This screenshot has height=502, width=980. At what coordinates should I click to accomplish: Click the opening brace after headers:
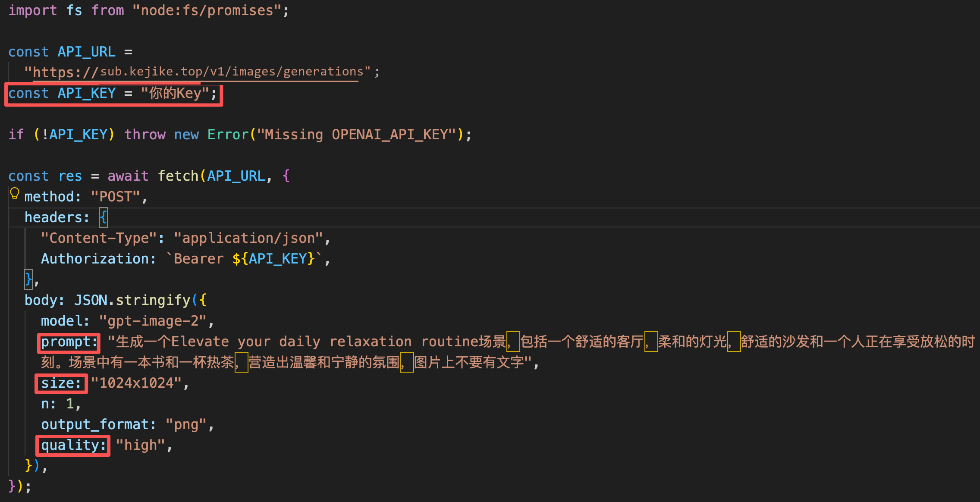[x=104, y=217]
